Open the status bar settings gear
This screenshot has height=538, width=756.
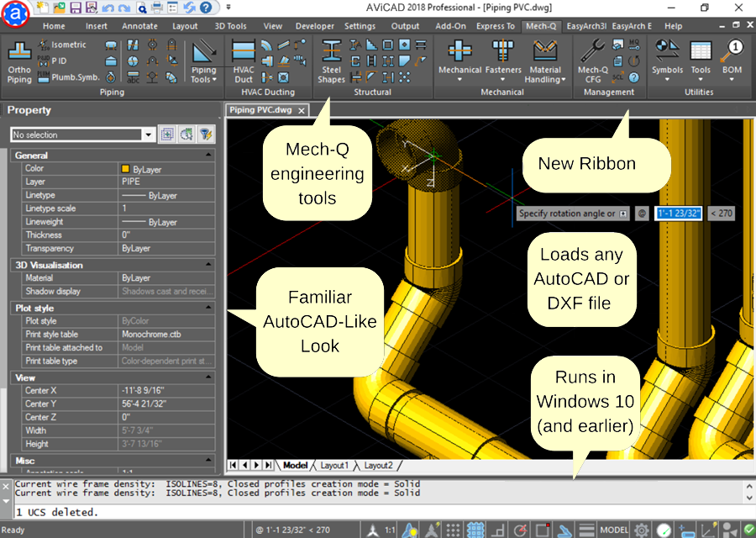[x=642, y=530]
